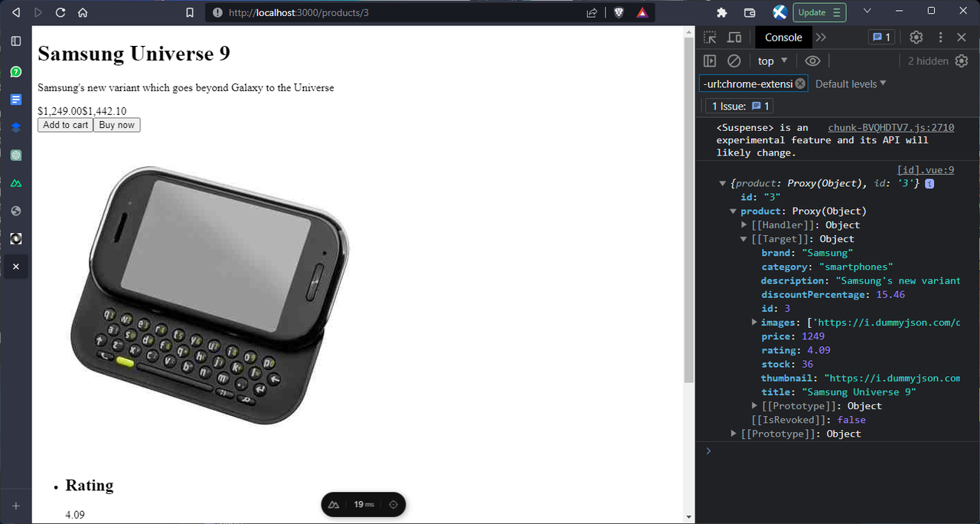This screenshot has width=980, height=524.
Task: Show the console sidebar panel
Action: [709, 61]
